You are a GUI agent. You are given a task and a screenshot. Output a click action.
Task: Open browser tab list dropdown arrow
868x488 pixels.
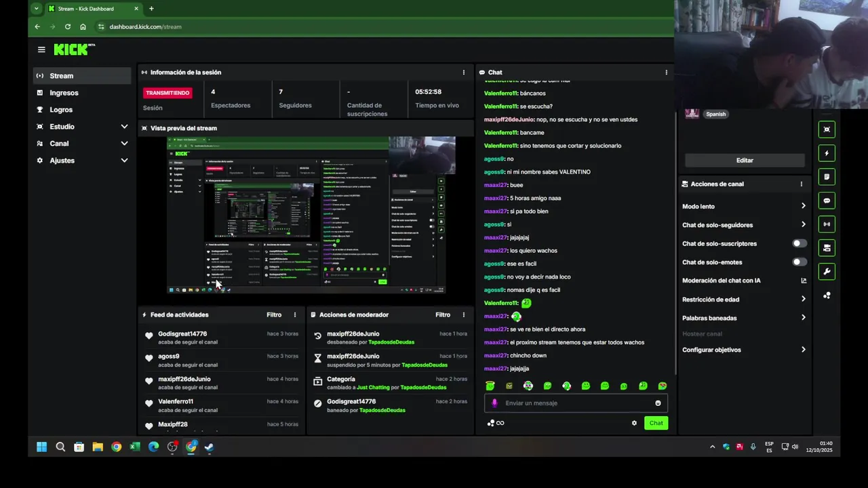36,9
